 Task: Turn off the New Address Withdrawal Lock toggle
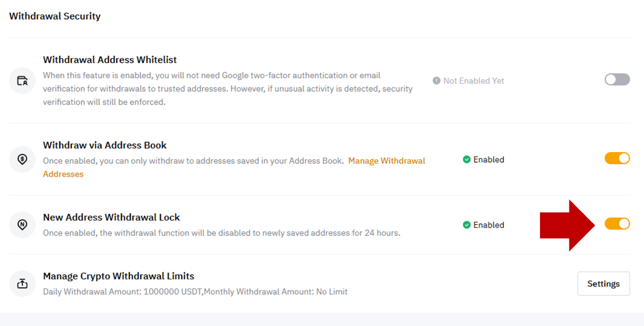(617, 224)
